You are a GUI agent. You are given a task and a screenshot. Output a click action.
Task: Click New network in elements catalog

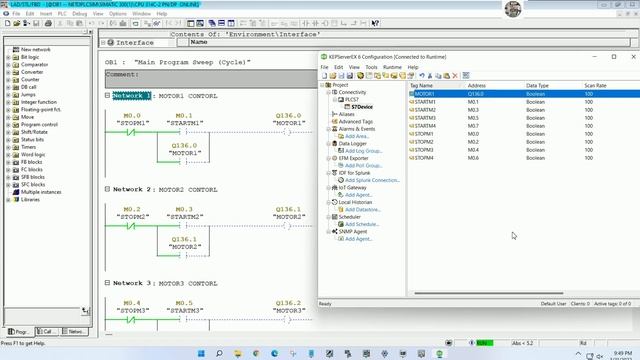pyautogui.click(x=36, y=49)
